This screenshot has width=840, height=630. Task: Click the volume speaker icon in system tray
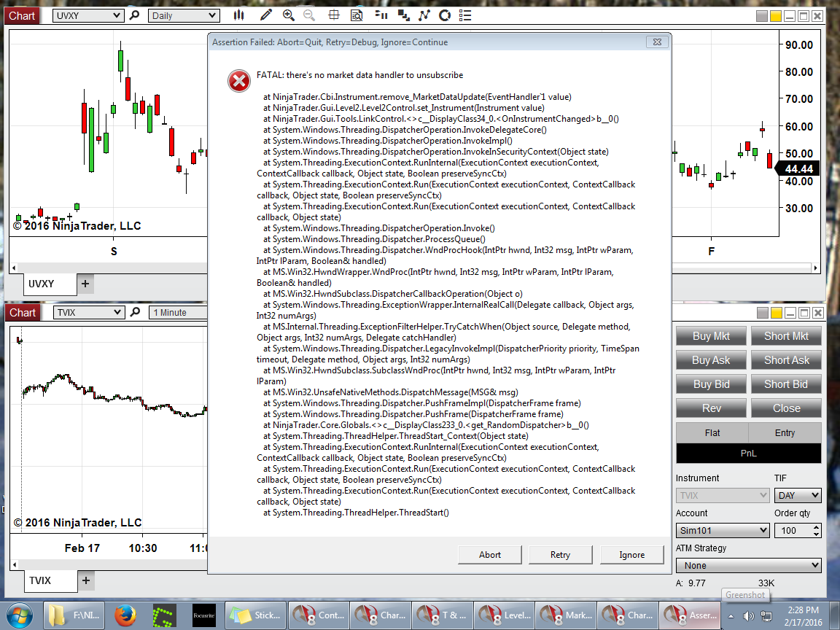click(748, 616)
